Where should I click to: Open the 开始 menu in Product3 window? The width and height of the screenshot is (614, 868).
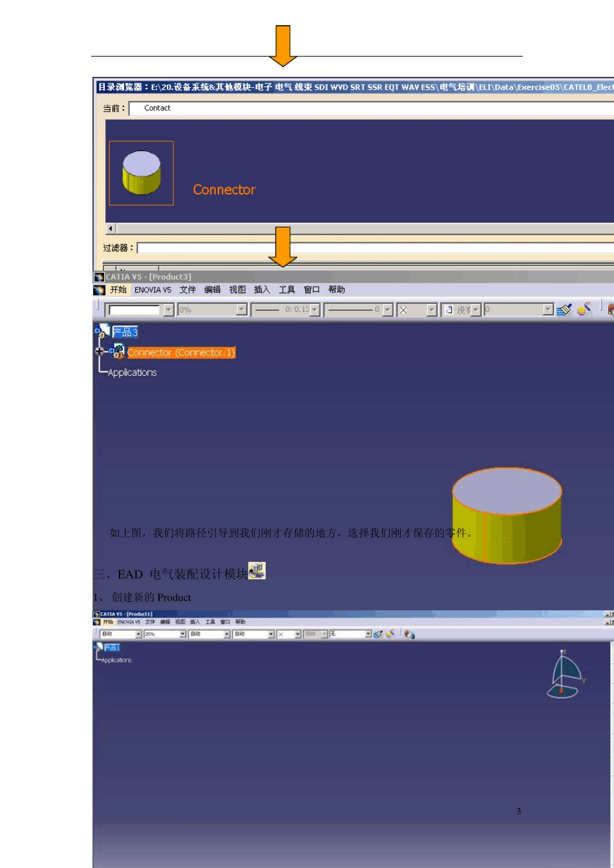pos(118,290)
